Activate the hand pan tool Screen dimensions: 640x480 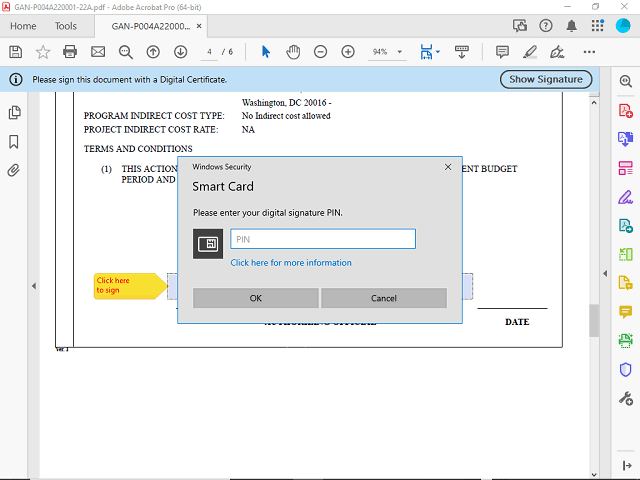(x=293, y=52)
